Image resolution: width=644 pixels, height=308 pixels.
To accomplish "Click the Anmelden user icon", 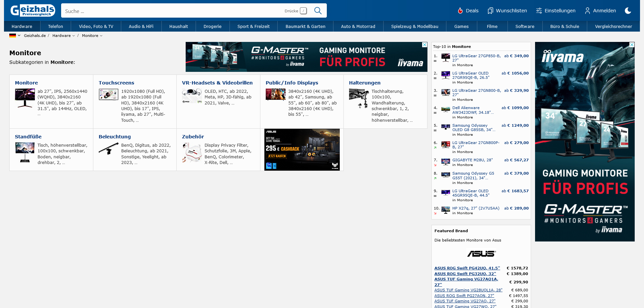I will (x=587, y=11).
